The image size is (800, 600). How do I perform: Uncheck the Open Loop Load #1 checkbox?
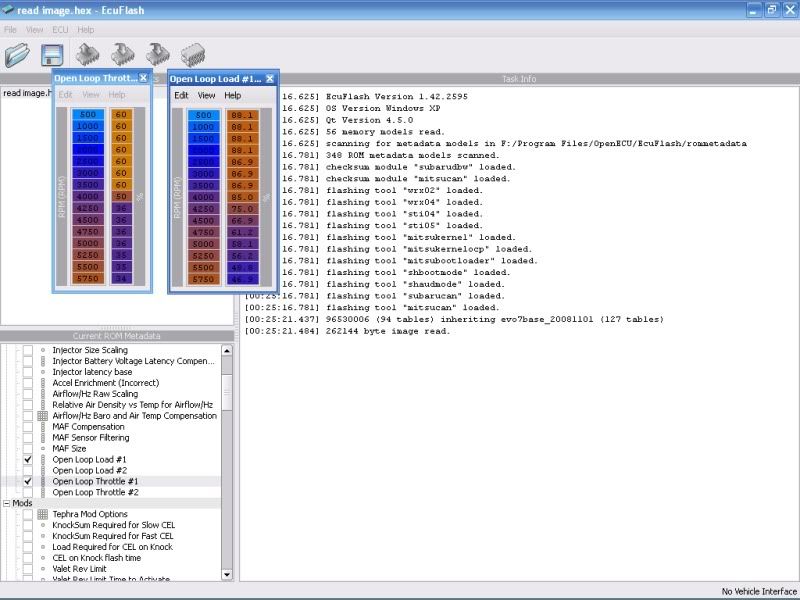coord(28,459)
